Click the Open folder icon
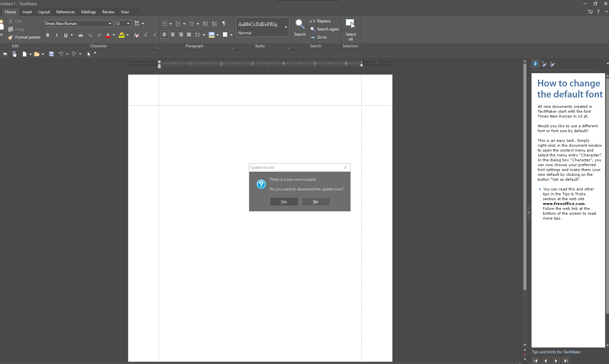 [x=37, y=54]
